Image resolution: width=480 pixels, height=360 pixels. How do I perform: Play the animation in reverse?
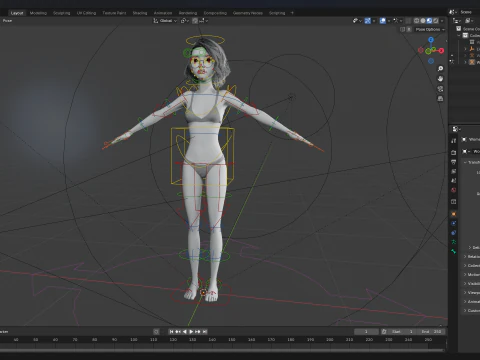pos(185,332)
